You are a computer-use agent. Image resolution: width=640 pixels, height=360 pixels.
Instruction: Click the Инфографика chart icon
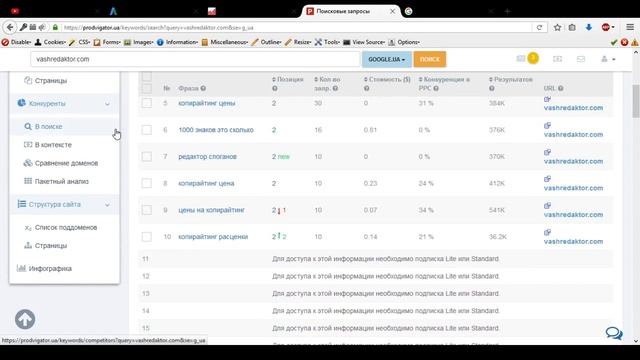(x=21, y=268)
